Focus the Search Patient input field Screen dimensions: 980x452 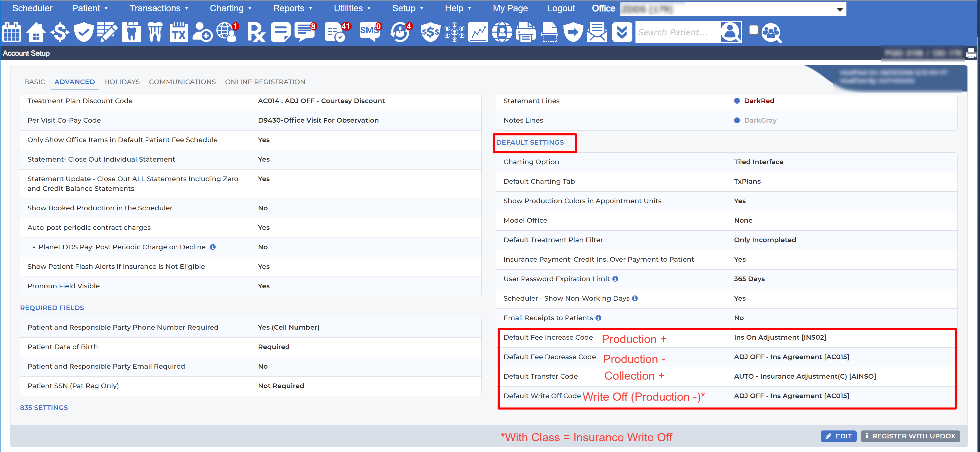[x=678, y=32]
